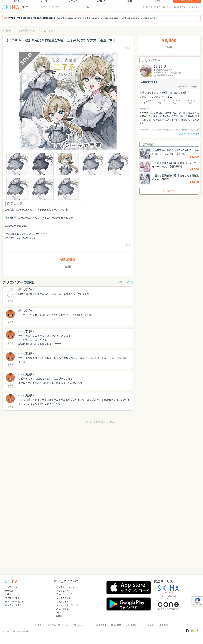Click the first reviewer's sketch avatar
The image size is (203, 644).
(10, 293)
